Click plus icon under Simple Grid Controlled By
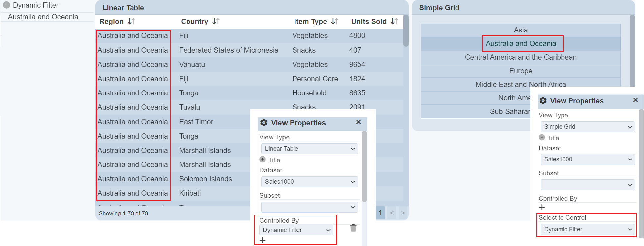 tap(542, 207)
